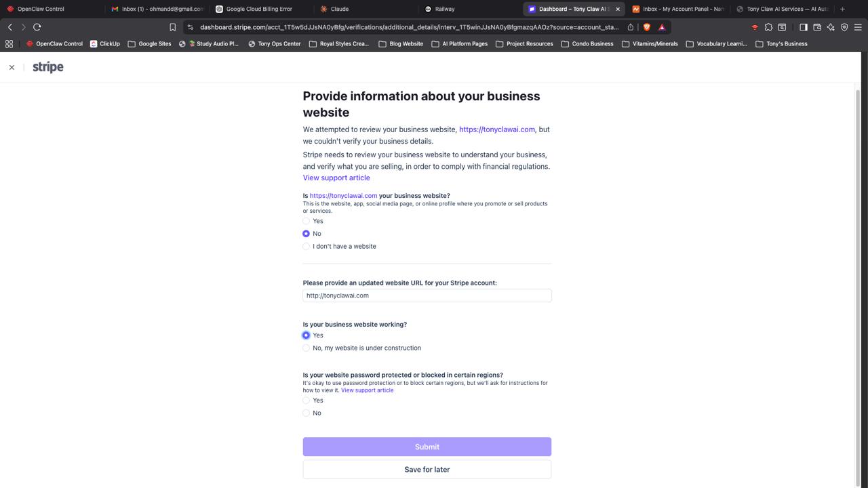
Task: Click the updated website URL input field
Action: [x=427, y=296]
